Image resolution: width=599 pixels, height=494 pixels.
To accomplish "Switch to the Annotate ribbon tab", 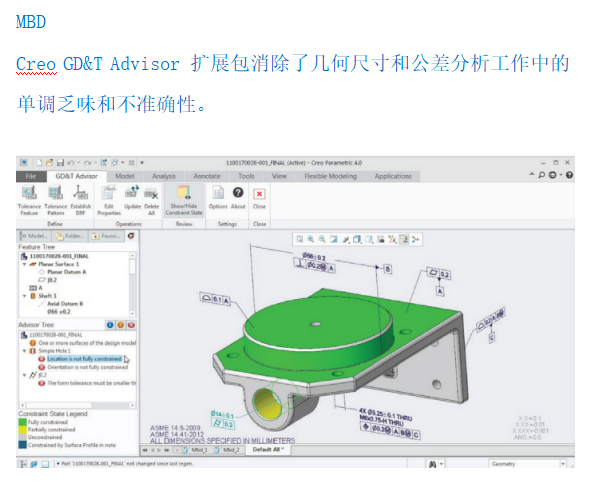I will coord(207,176).
